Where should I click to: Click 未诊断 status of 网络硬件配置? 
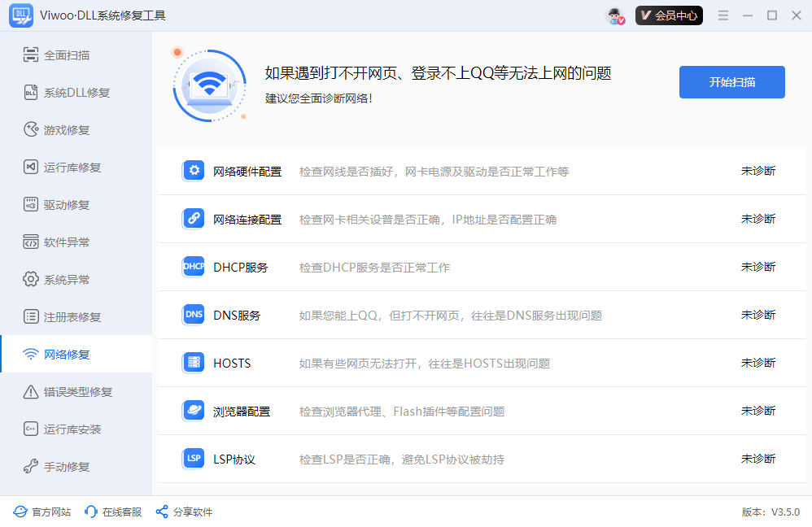[758, 171]
